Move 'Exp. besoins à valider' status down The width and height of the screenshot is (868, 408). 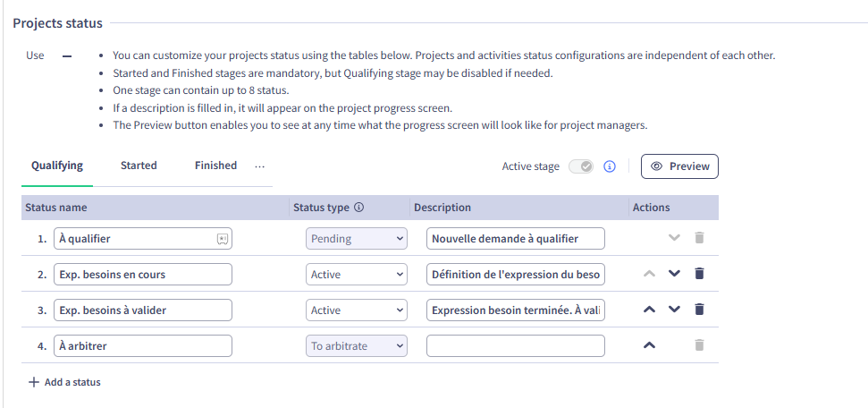click(675, 310)
